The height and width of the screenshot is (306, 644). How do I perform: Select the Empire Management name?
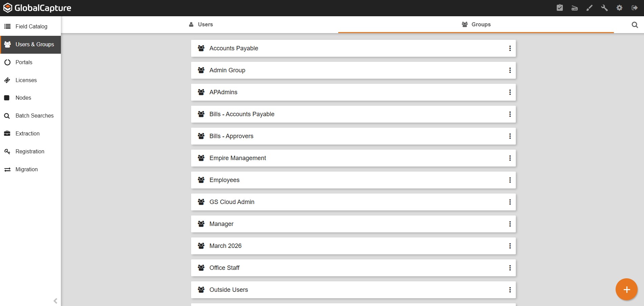click(x=238, y=158)
